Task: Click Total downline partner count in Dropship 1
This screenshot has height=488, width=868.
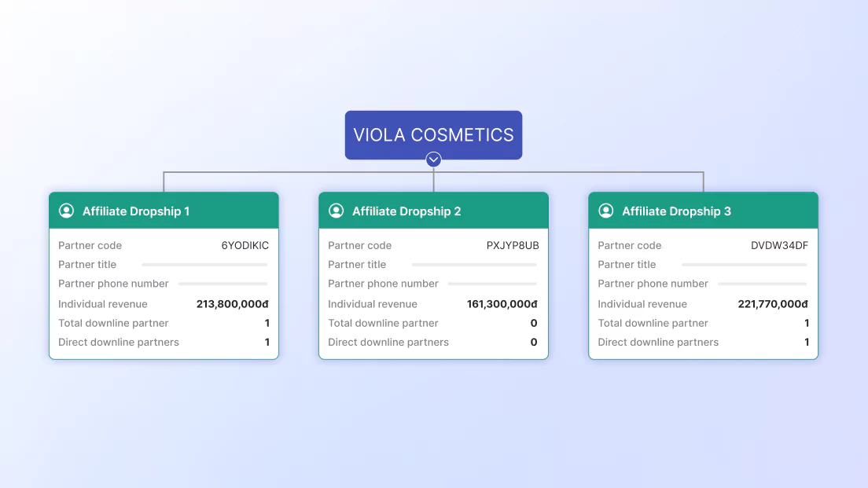Action: pos(267,323)
